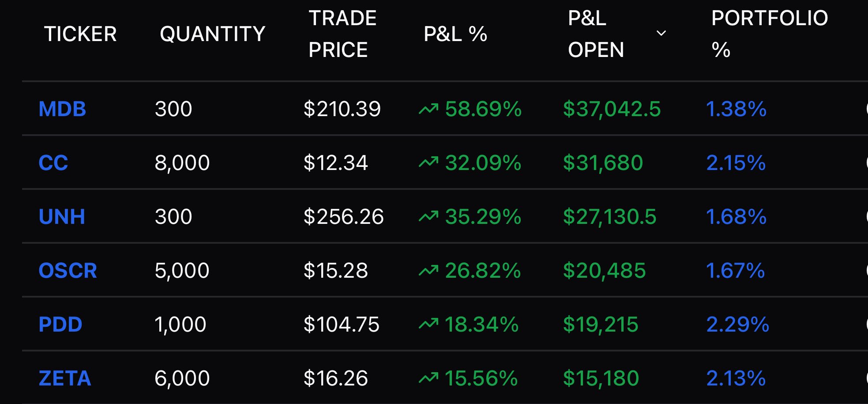Screen dimensions: 868x404
Task: Click the UNH trend-up arrow icon
Action: pyautogui.click(x=428, y=216)
